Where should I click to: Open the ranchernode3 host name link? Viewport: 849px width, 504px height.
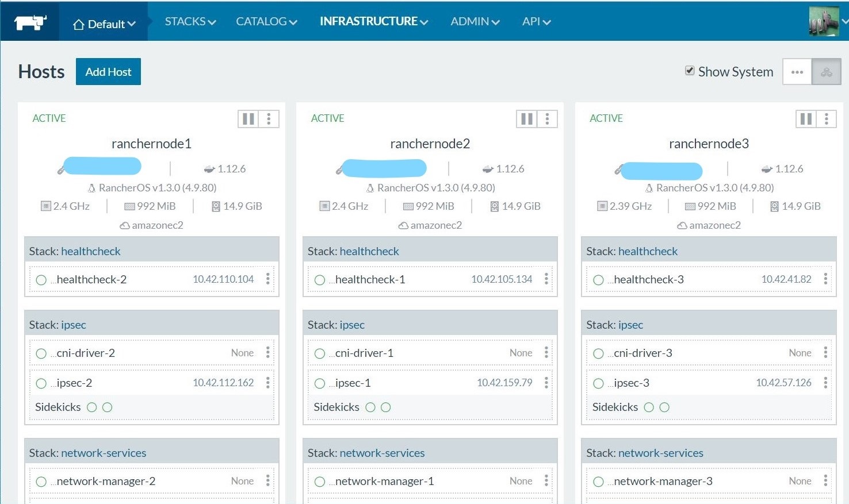coord(709,144)
